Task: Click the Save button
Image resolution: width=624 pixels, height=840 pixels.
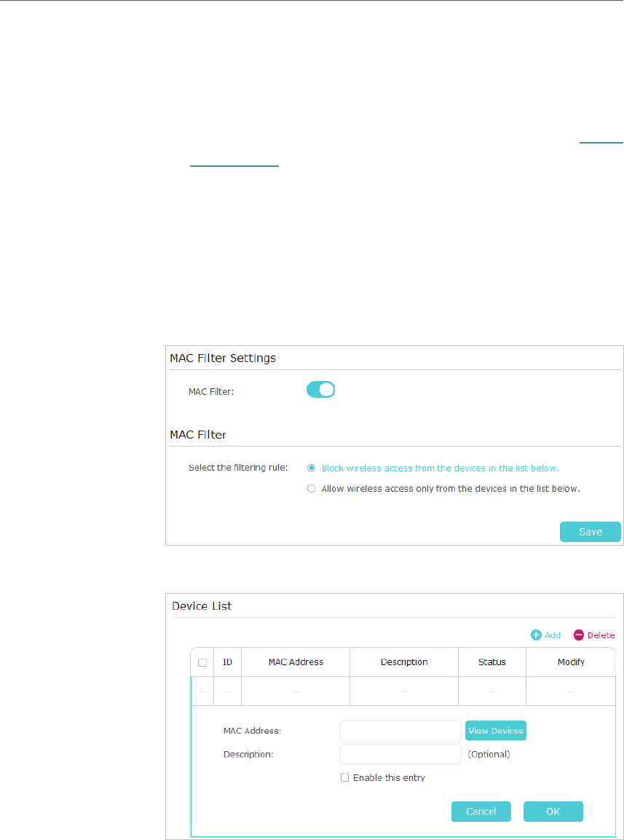Action: tap(591, 532)
